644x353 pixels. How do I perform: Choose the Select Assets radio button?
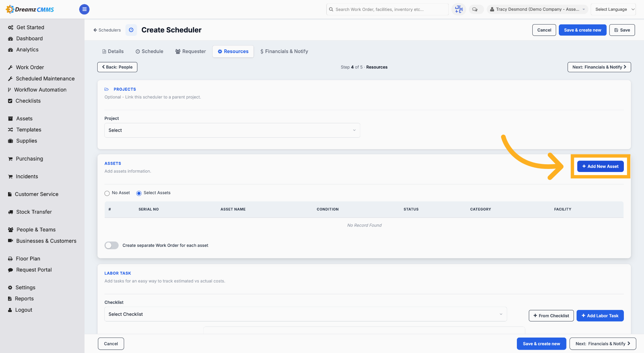[139, 193]
